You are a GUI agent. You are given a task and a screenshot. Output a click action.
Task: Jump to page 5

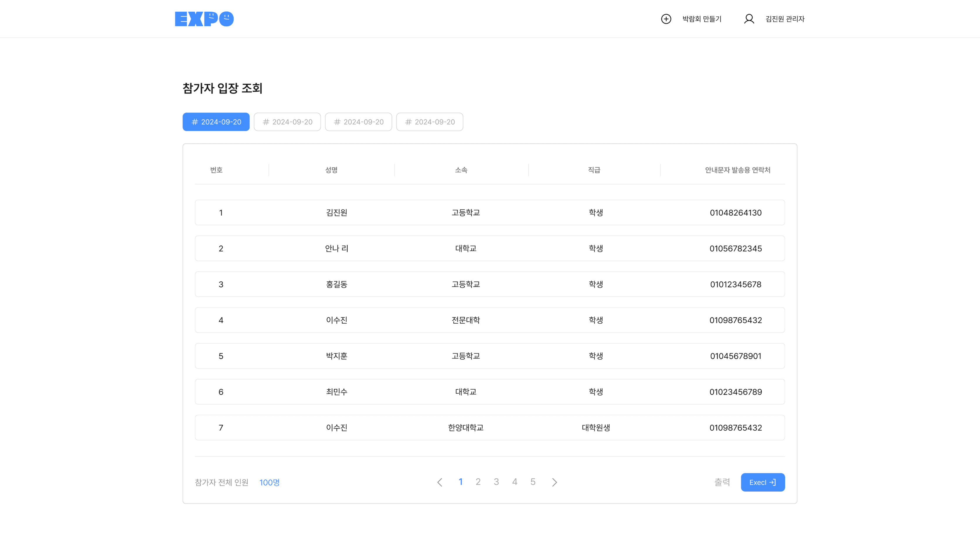point(532,482)
